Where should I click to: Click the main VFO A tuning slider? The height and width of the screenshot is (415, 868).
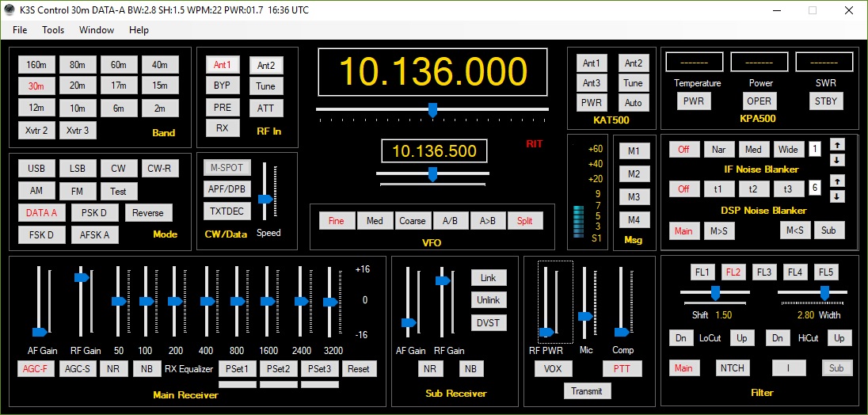(x=432, y=109)
